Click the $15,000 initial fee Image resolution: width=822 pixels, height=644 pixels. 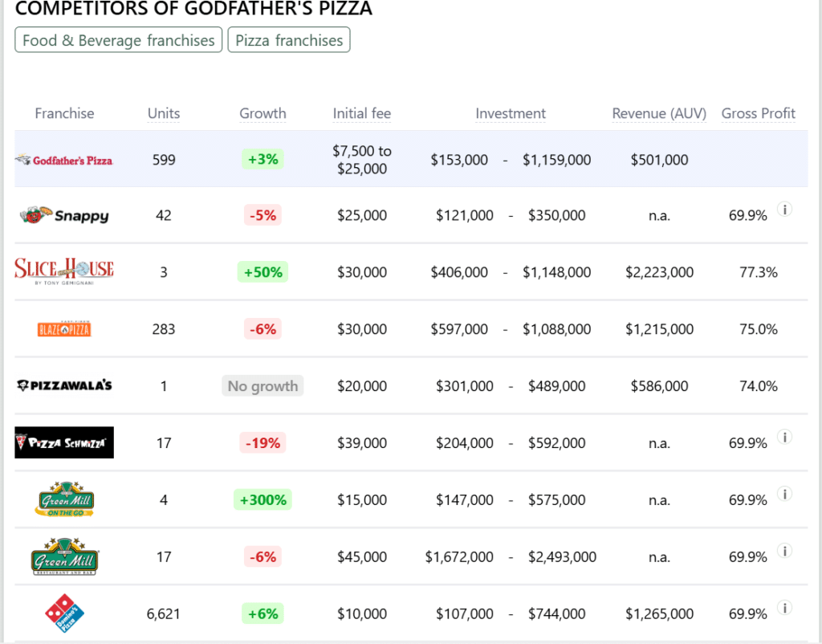pyautogui.click(x=362, y=499)
